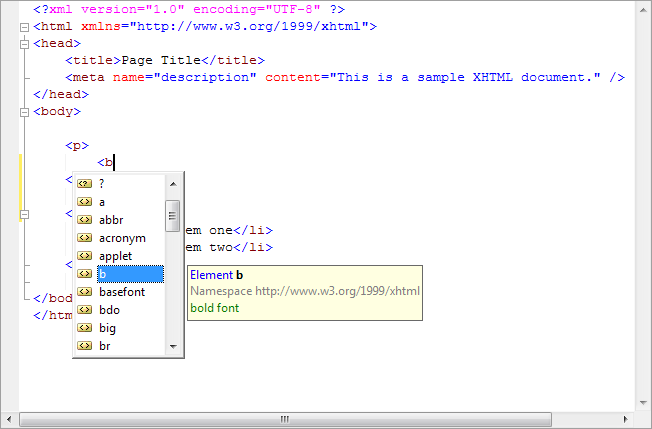Click completion list scroll up arrow

(173, 184)
